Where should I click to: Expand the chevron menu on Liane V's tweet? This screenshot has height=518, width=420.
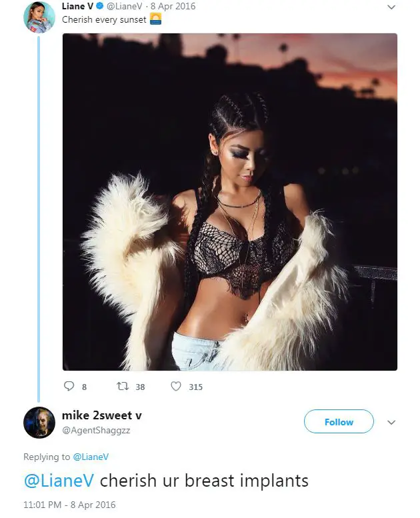391,7
